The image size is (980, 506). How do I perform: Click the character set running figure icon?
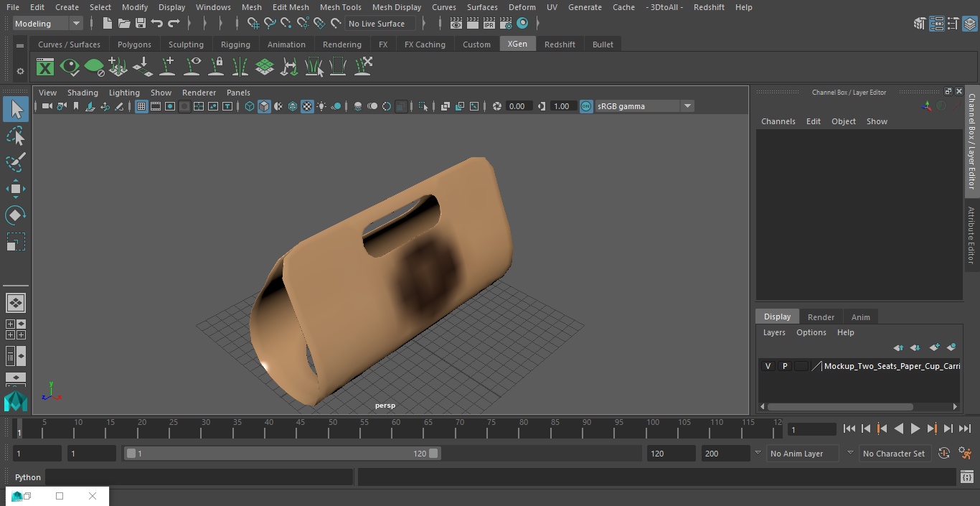coord(965,454)
